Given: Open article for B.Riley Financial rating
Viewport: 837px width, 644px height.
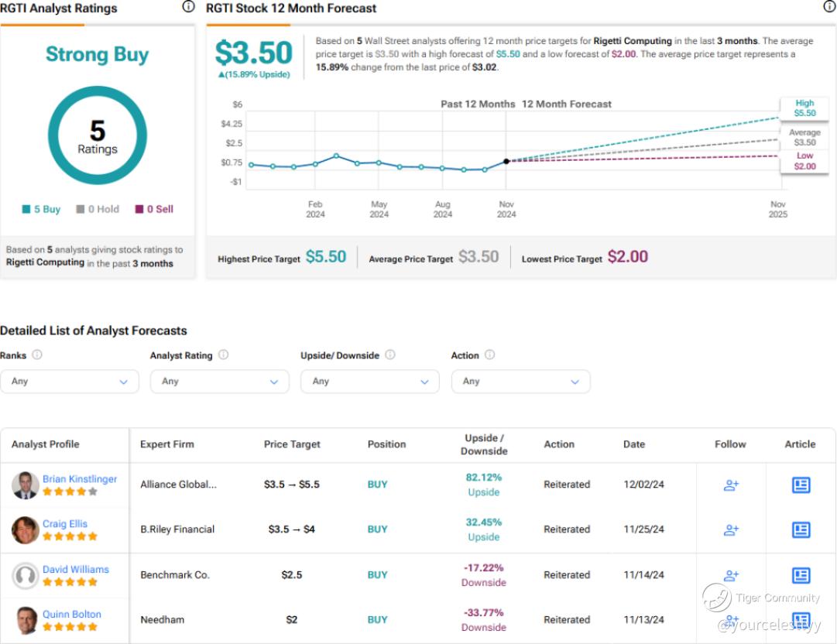Looking at the screenshot, I should pyautogui.click(x=801, y=530).
